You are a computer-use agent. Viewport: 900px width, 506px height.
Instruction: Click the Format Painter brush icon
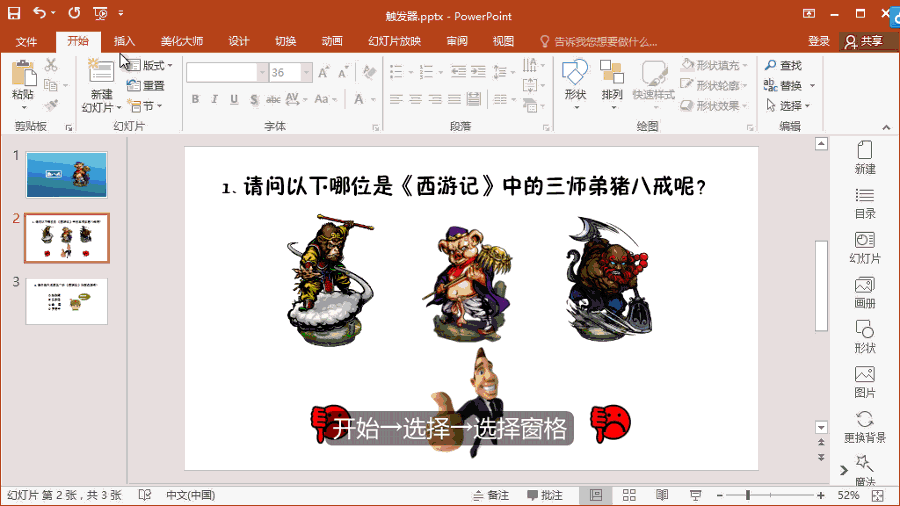[52, 105]
